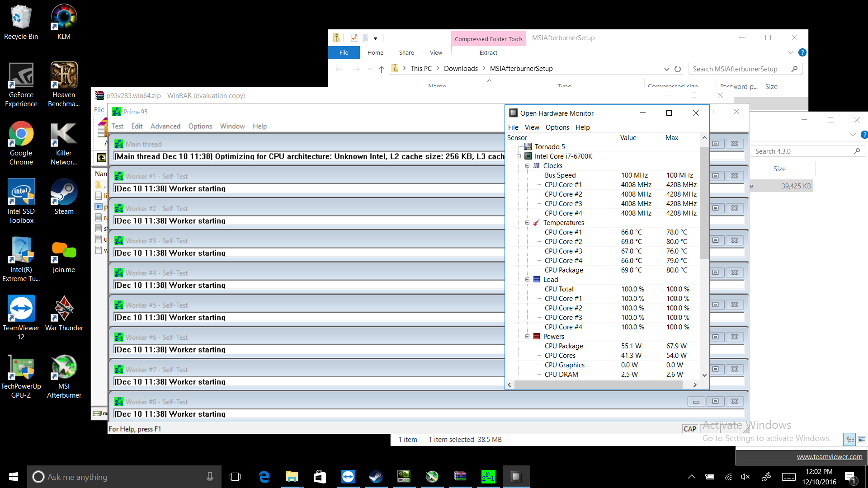868x488 pixels.
Task: Click the www.teamviewer.com link
Action: 830,457
